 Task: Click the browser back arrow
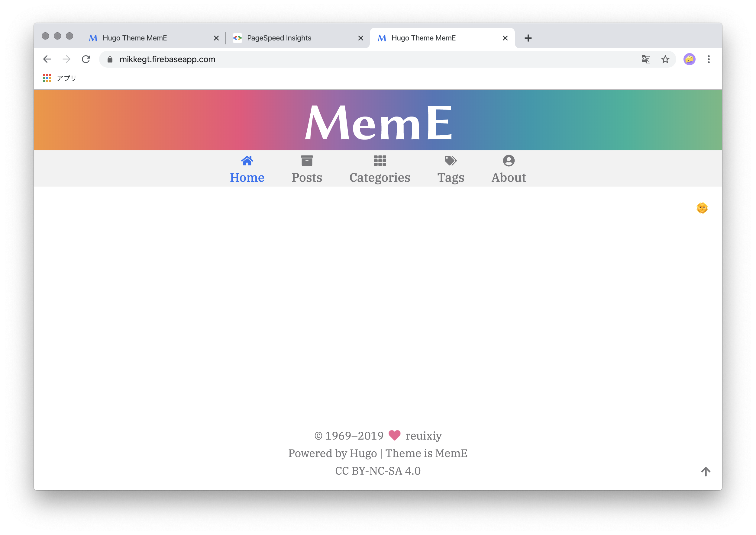(x=47, y=59)
